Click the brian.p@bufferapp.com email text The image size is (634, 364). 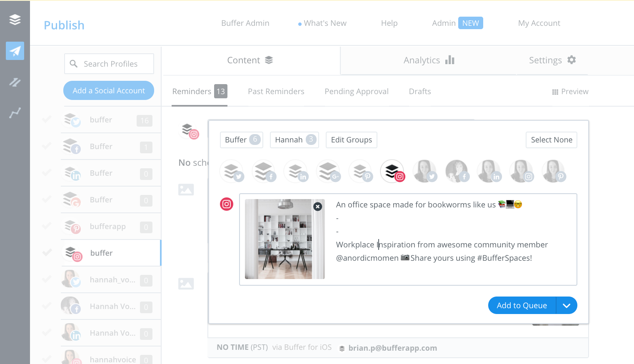393,348
